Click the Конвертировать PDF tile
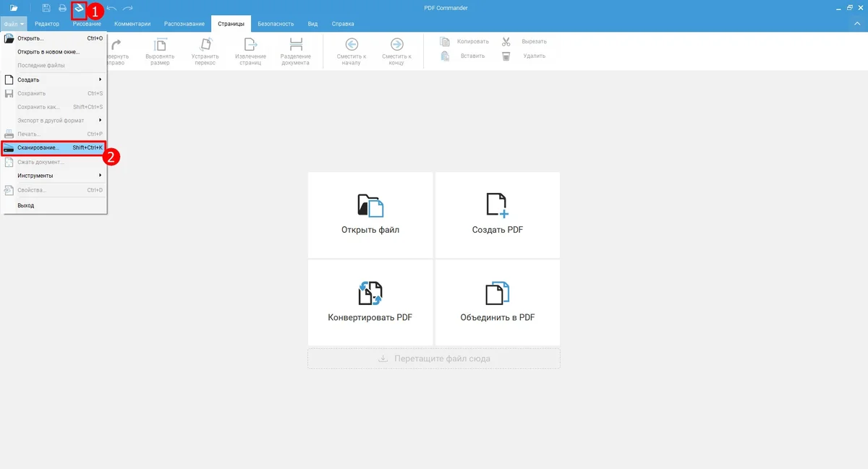868x469 pixels. point(370,302)
